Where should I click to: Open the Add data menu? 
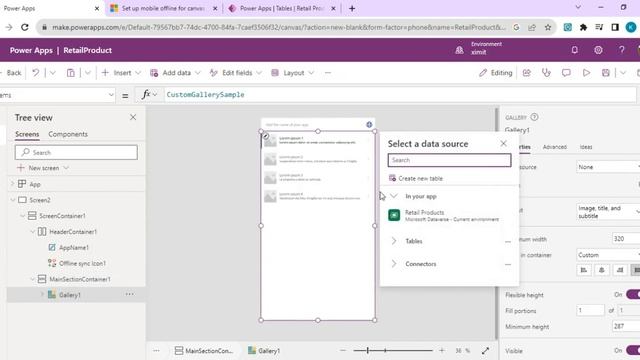click(176, 73)
